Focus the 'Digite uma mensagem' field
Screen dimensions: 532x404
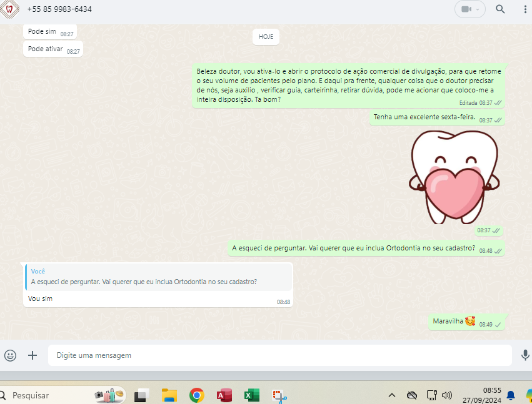coord(279,355)
